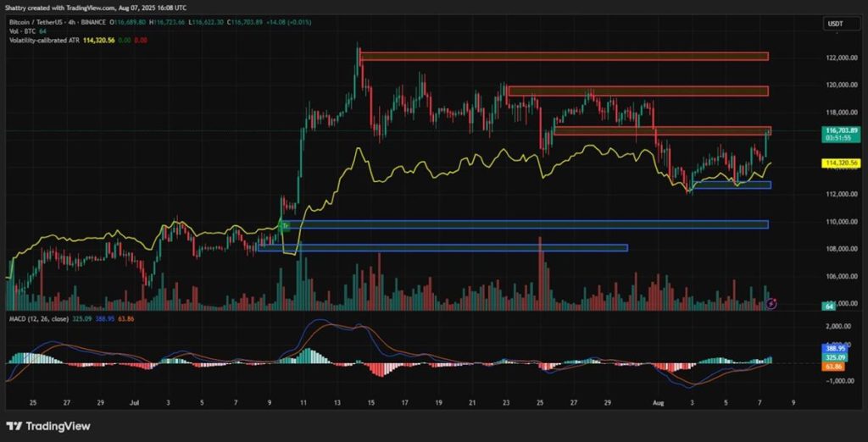Select the Volatility-calibrated ATR legend label
This screenshot has width=868, height=442.
tap(44, 41)
